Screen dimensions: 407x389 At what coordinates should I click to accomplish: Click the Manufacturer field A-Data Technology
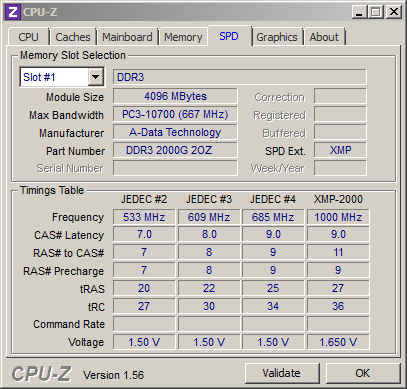(x=175, y=132)
